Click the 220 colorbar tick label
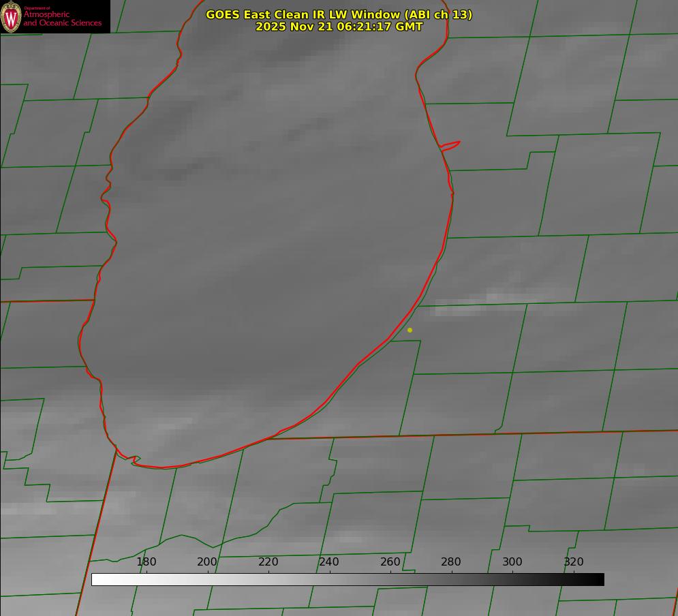 pyautogui.click(x=268, y=562)
